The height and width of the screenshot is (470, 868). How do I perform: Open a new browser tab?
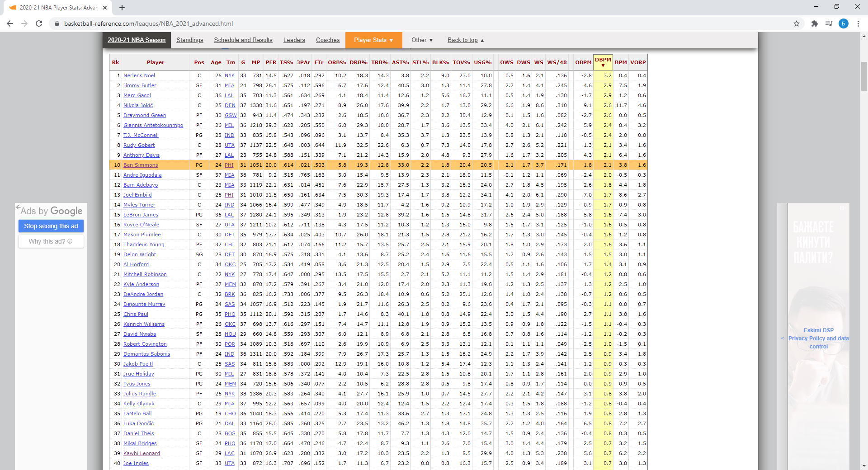(x=122, y=8)
